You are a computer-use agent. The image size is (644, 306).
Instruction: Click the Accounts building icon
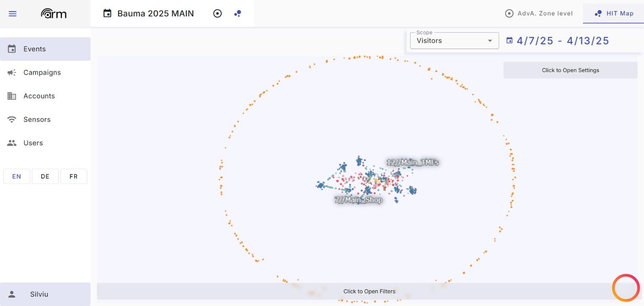click(x=12, y=96)
